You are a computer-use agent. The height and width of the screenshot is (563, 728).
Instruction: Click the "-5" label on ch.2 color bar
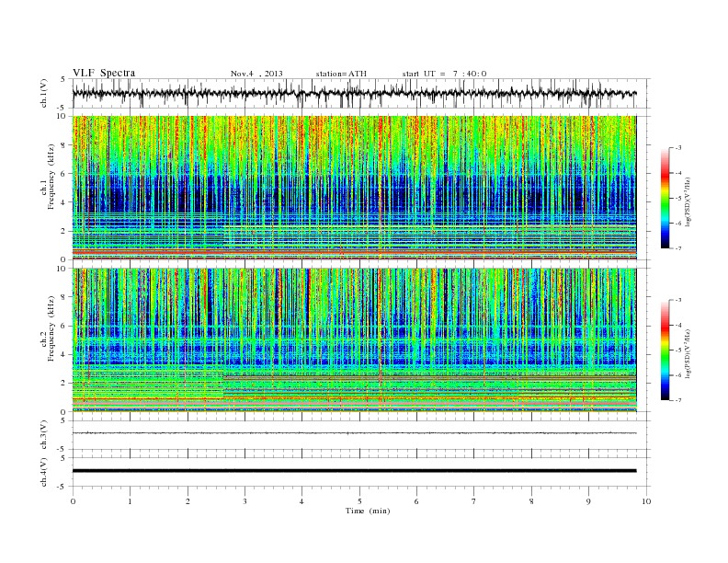coord(677,350)
